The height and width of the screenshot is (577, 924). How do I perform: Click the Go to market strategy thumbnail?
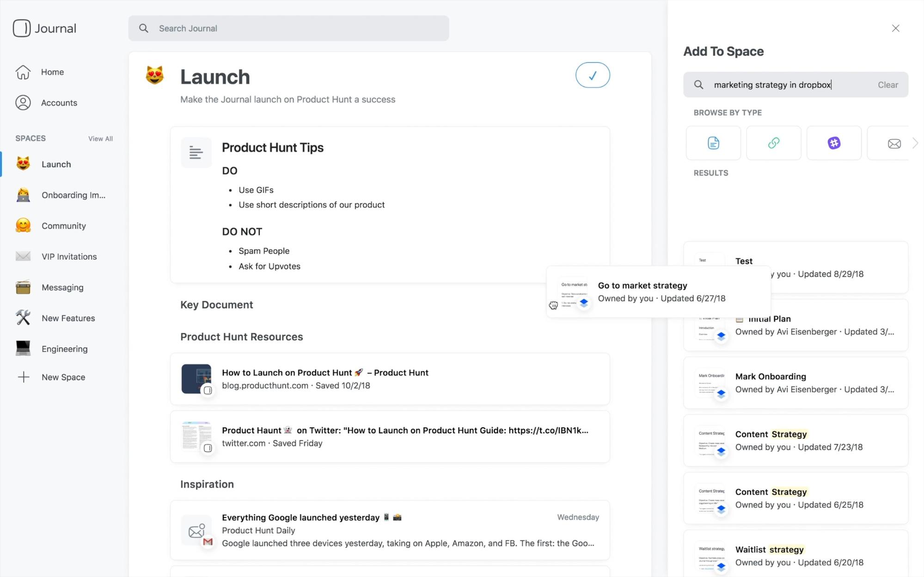click(574, 292)
